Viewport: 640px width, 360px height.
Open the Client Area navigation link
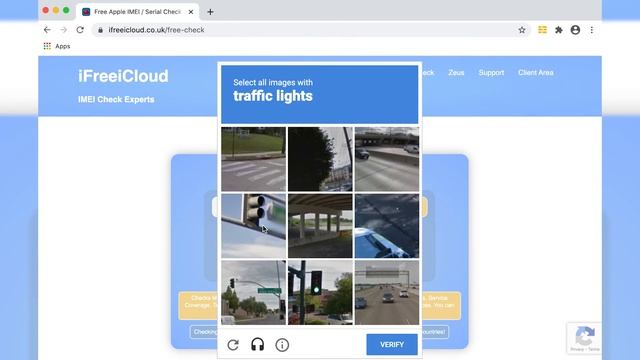536,73
